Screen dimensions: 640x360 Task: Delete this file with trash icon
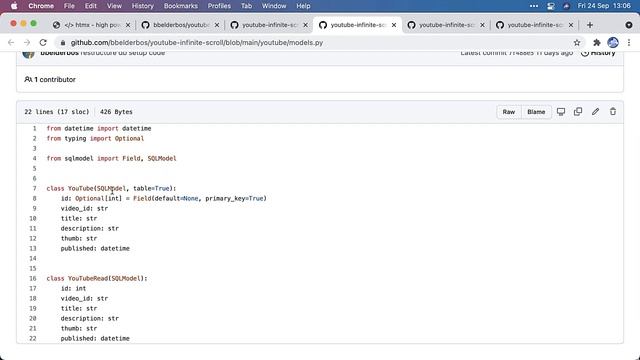(x=613, y=111)
